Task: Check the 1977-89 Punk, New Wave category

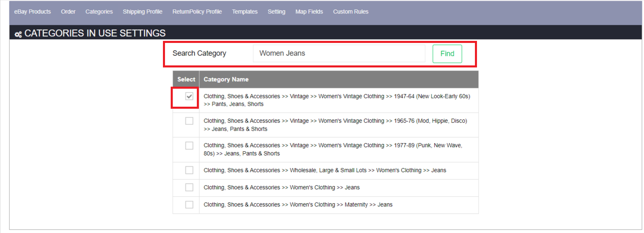Action: (x=189, y=146)
